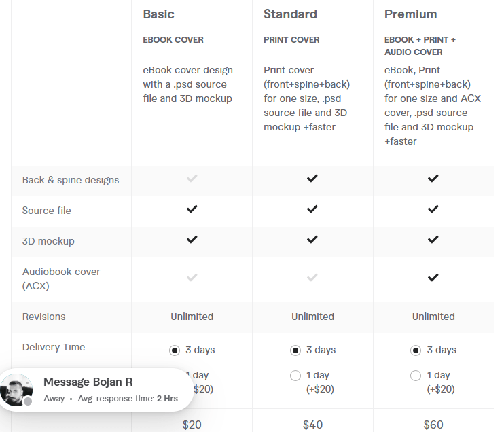The width and height of the screenshot is (504, 432).
Task: Select 3 days delivery for Basic
Action: point(175,350)
